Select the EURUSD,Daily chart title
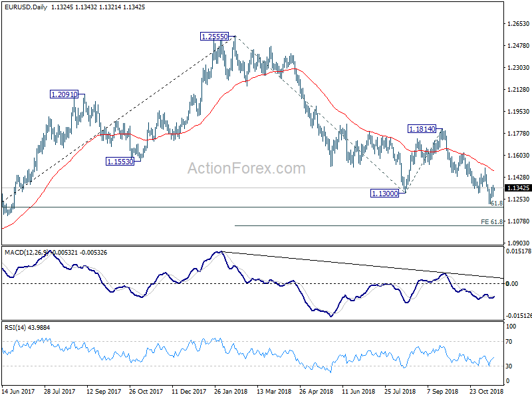Image resolution: width=532 pixels, height=399 pixels. coord(26,7)
